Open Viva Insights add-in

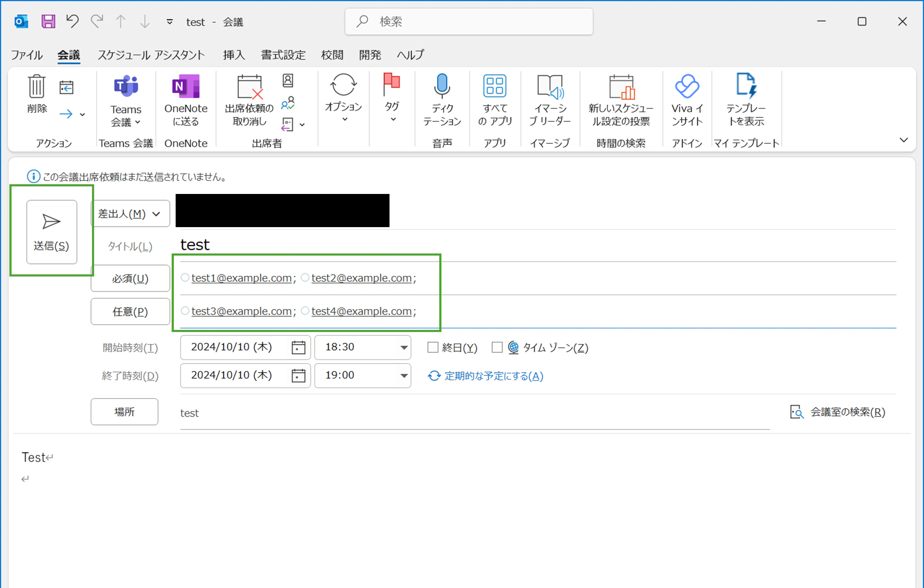tap(687, 101)
